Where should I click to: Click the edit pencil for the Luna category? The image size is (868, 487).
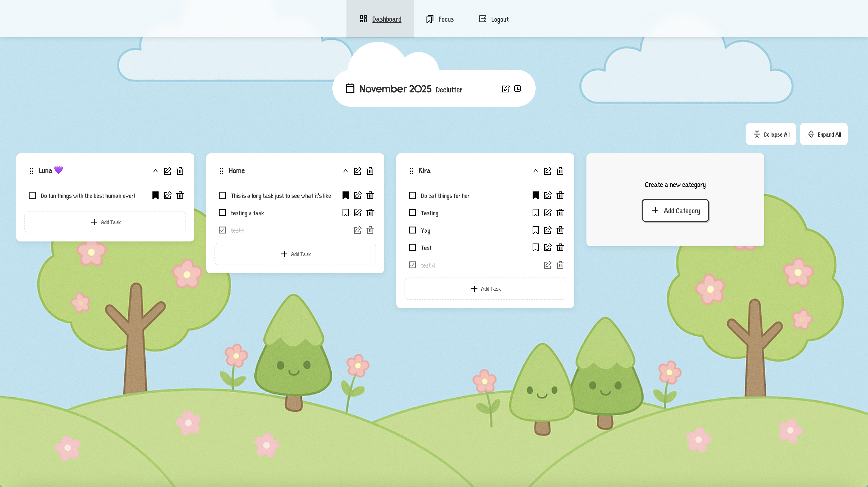point(167,171)
